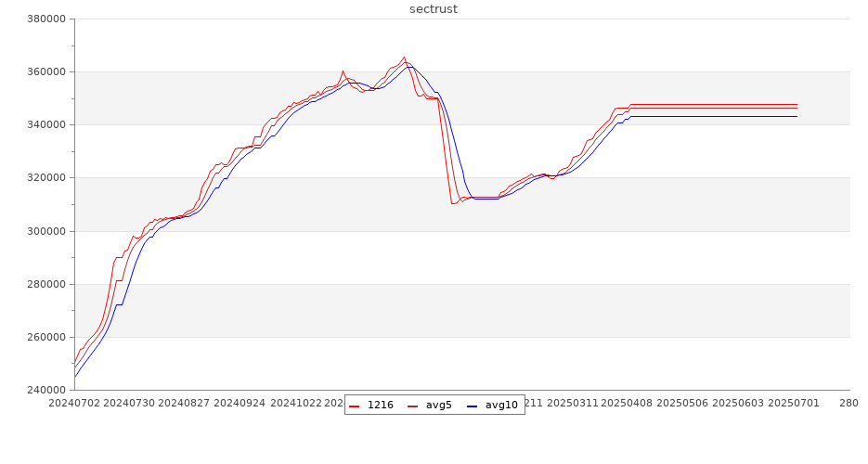This screenshot has height=464, width=868.
Task: Select the avg5 legend label
Action: tap(438, 406)
